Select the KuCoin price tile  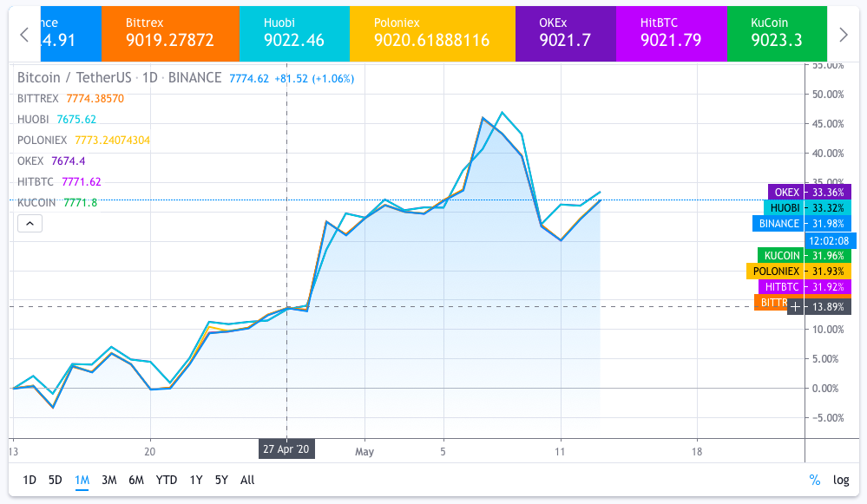point(777,34)
